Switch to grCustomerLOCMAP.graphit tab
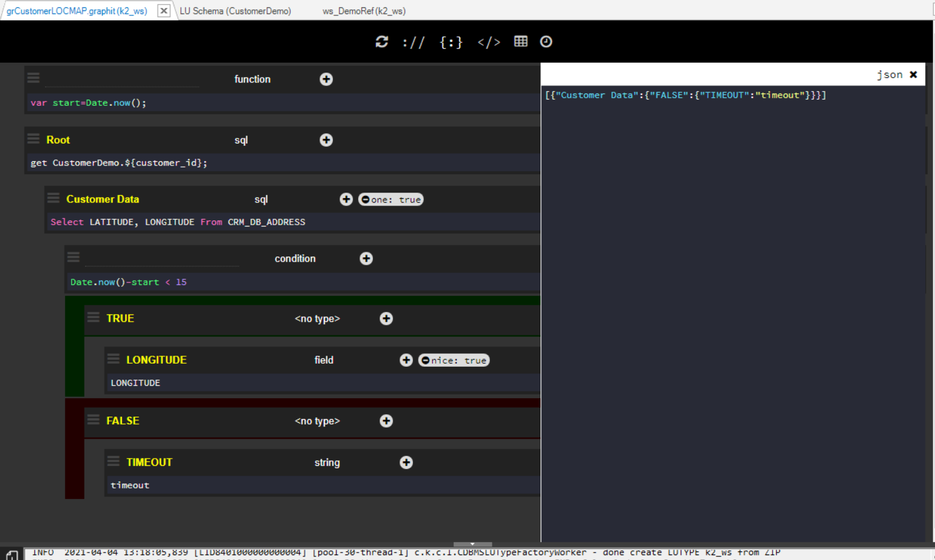The image size is (935, 560). coord(77,11)
